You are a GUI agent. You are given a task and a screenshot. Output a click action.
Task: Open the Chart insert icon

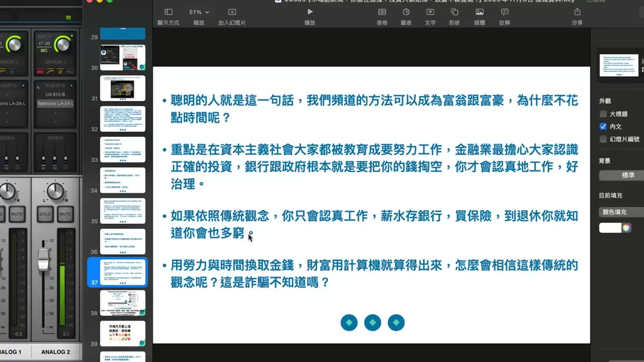pos(406,12)
